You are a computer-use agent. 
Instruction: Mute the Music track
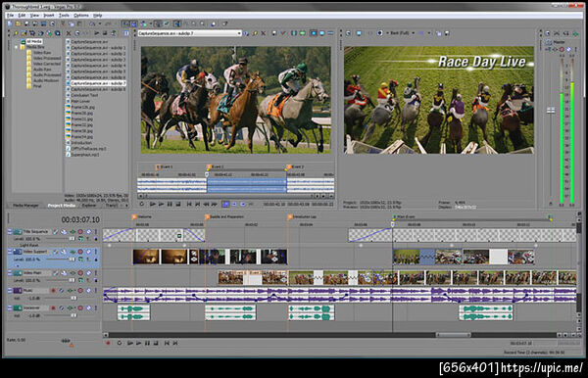(x=80, y=290)
